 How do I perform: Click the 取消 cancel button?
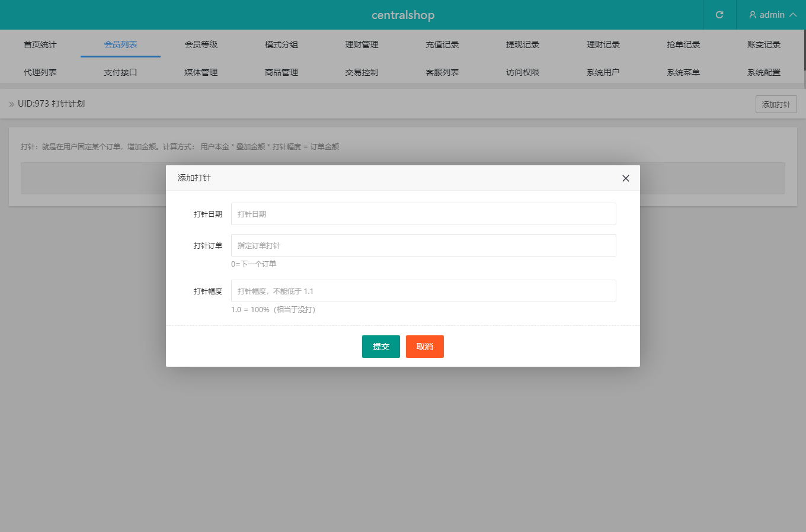pyautogui.click(x=424, y=347)
